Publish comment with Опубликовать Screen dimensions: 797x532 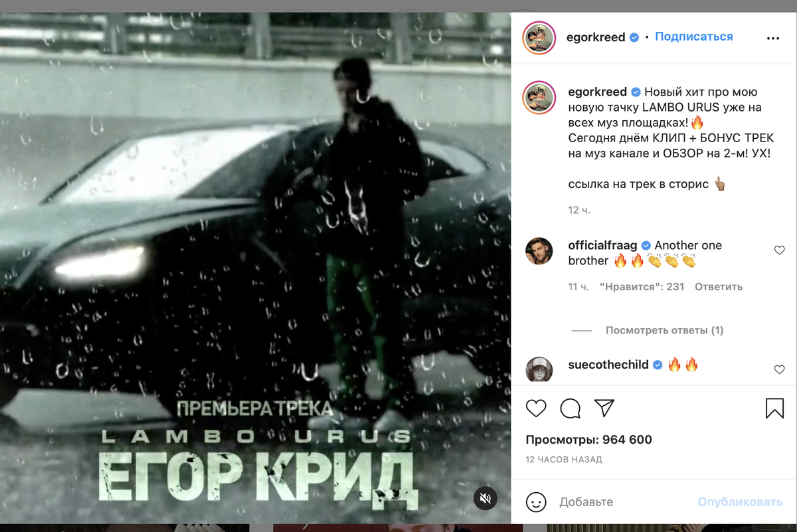coord(741,502)
